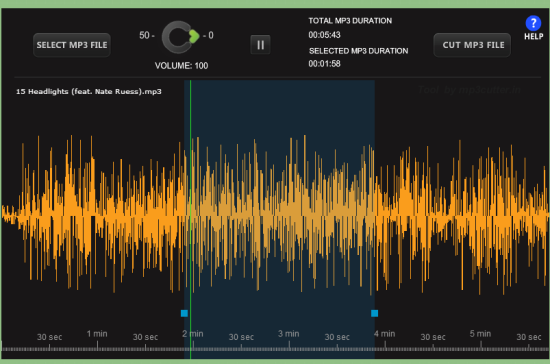This screenshot has width=550, height=364.
Task: Click the VOLUME: 100 label
Action: click(x=181, y=66)
